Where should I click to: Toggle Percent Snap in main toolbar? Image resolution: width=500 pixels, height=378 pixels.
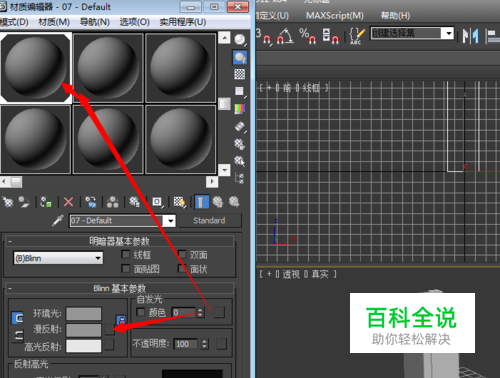pos(307,36)
